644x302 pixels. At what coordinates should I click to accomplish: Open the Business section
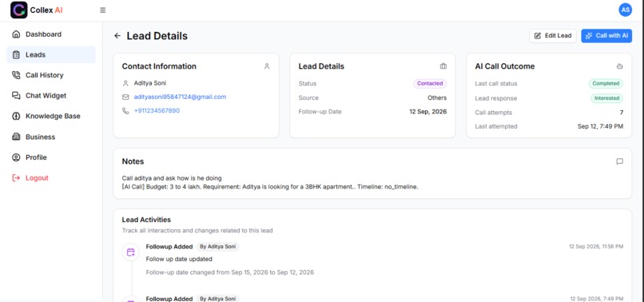[x=51, y=137]
